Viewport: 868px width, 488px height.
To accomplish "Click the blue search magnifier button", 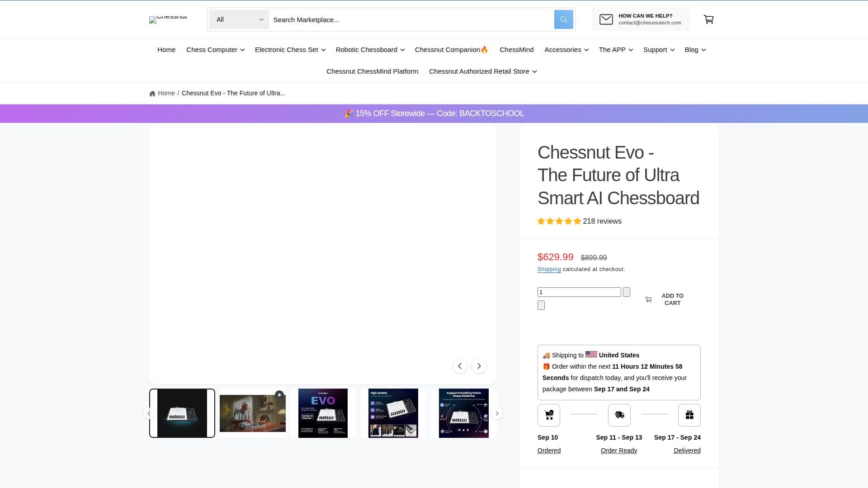I will 563,19.
